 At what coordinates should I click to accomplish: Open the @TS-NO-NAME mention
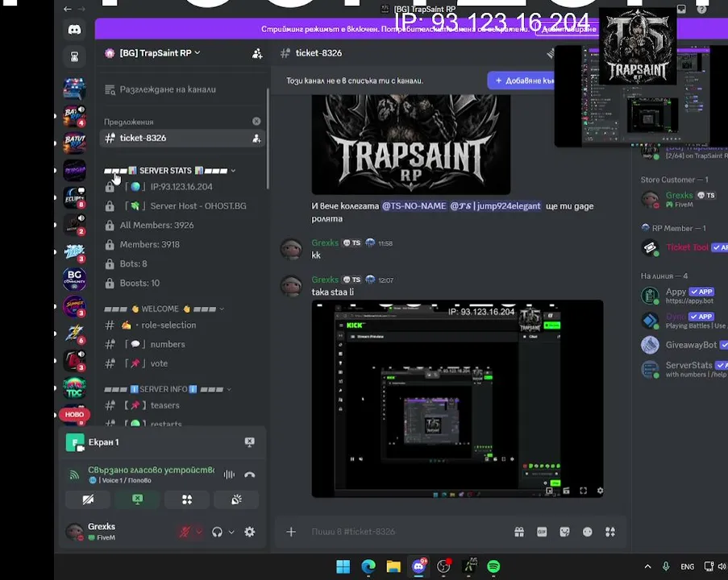414,206
